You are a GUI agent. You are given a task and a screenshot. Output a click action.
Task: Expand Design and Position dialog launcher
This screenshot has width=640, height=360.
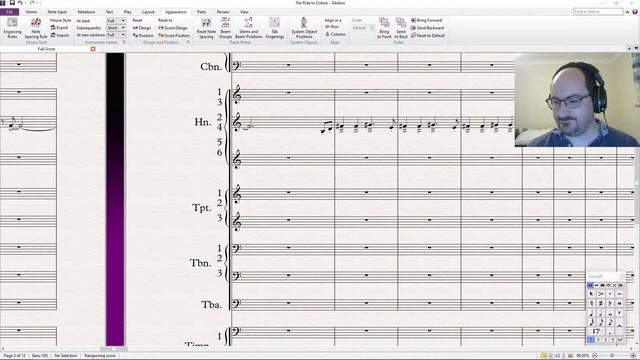[x=188, y=42]
